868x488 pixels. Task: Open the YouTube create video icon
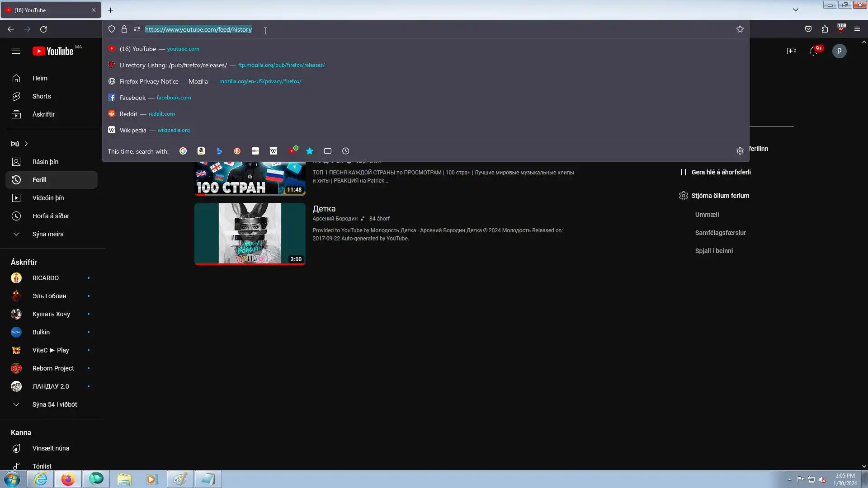click(x=792, y=51)
